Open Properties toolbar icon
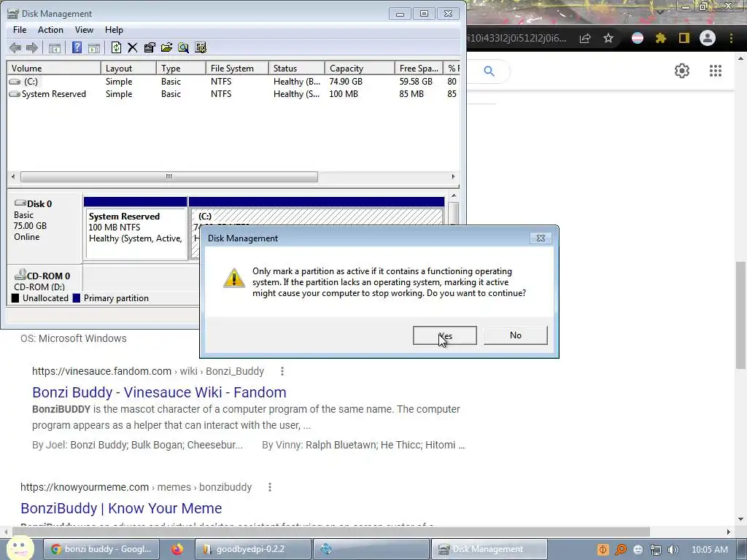Viewport: 747px width, 560px height. [x=150, y=47]
